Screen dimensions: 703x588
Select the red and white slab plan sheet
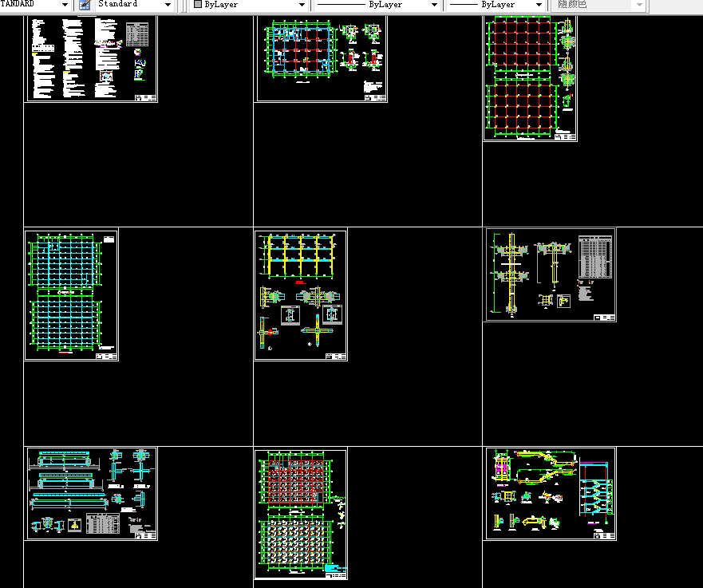(x=300, y=515)
